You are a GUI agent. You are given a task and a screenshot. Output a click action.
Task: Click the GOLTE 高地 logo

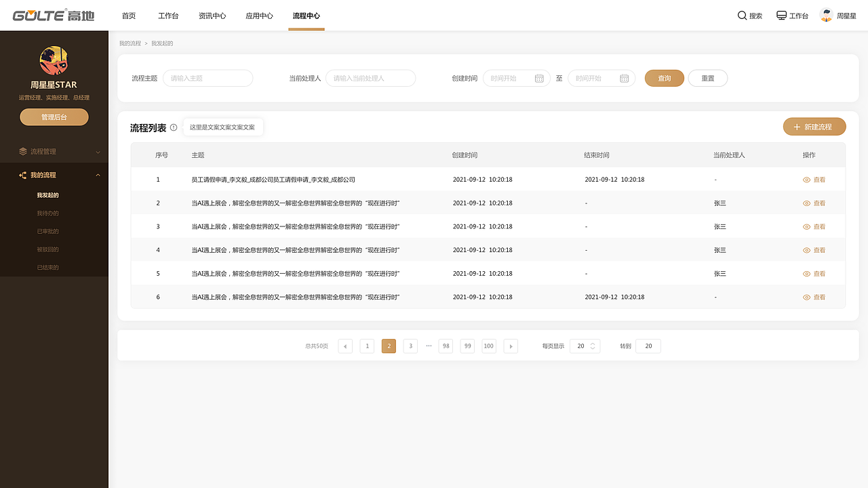pyautogui.click(x=54, y=16)
